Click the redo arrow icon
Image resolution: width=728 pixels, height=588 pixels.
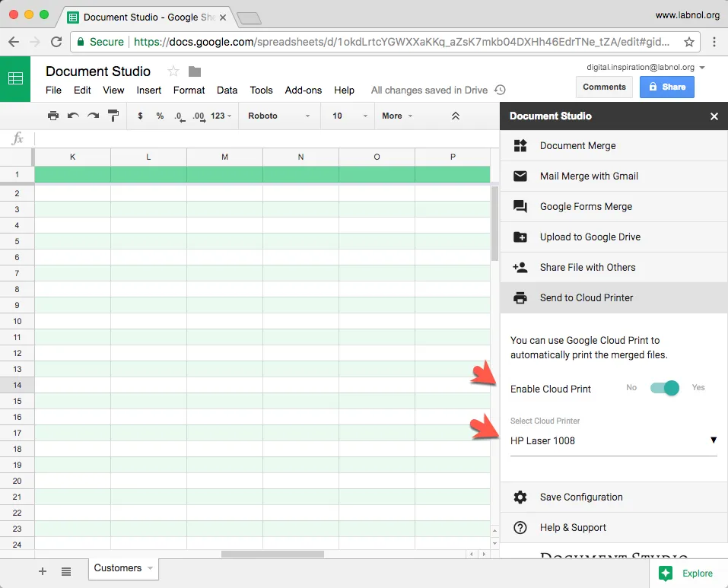click(x=93, y=116)
